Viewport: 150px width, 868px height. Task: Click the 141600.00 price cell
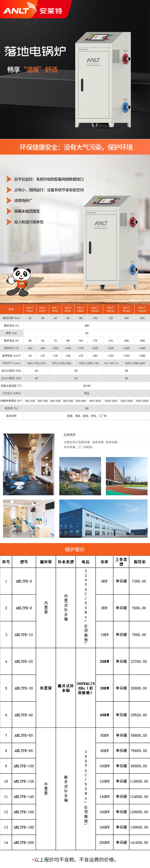(x=139, y=842)
